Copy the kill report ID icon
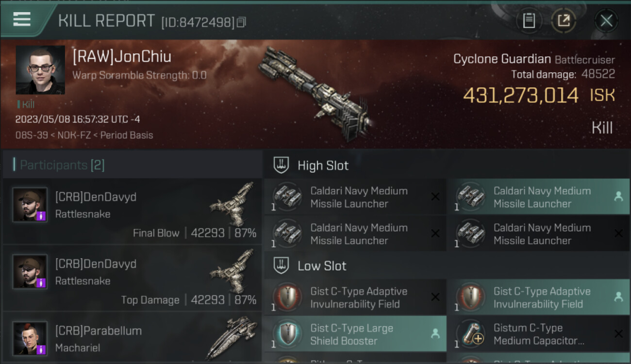Image resolution: width=631 pixels, height=364 pixels. 242,22
